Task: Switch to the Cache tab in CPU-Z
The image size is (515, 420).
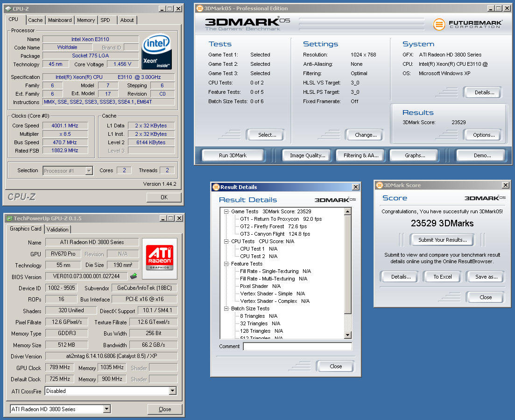Action: coord(35,20)
